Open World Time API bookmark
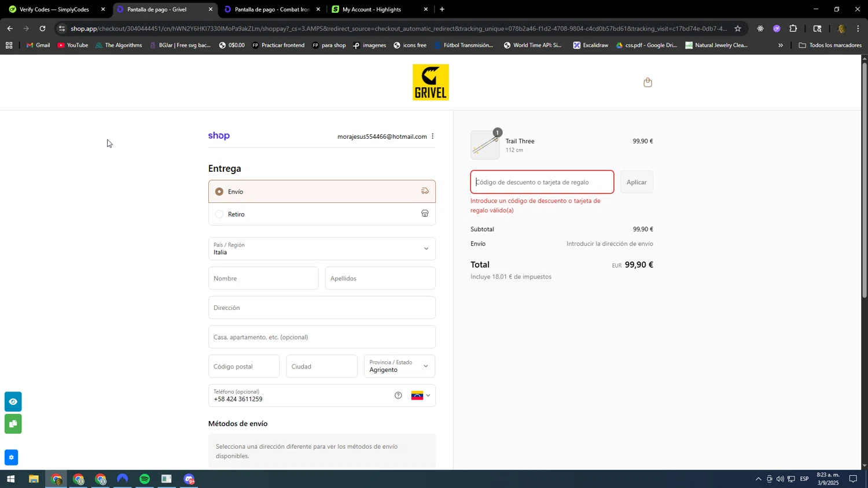 point(532,45)
